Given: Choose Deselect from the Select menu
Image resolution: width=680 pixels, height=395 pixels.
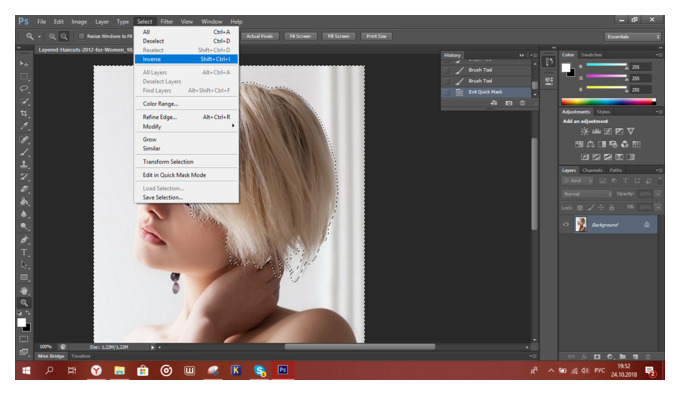Looking at the screenshot, I should coord(186,41).
